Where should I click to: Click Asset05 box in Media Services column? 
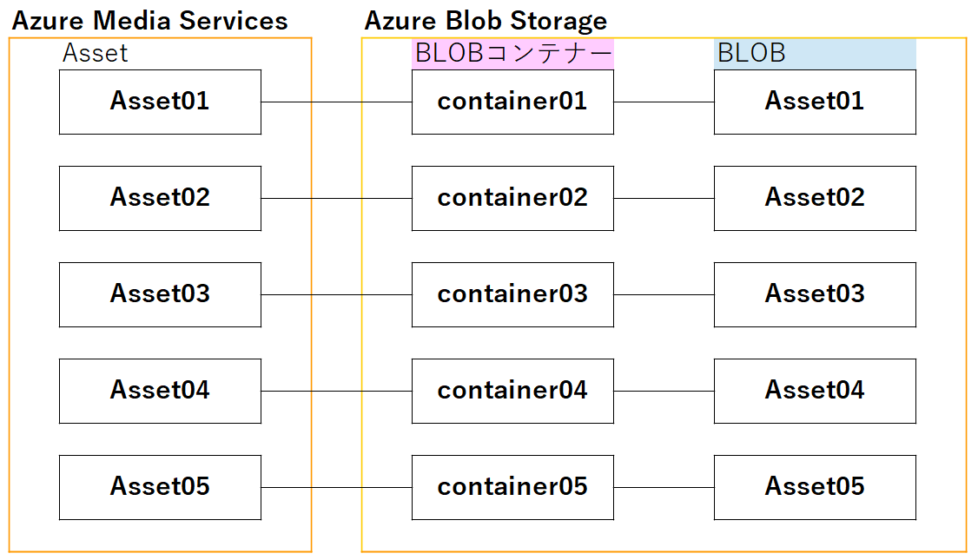(x=160, y=487)
